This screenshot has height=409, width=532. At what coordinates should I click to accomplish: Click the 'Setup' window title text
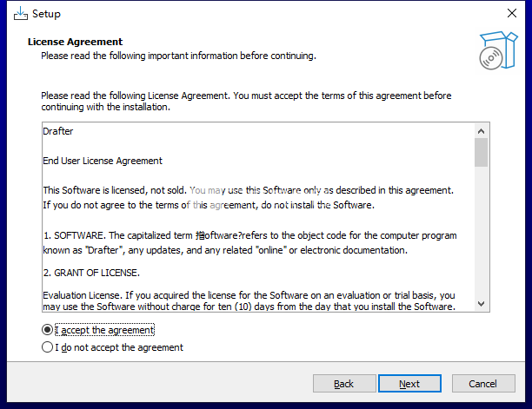point(46,14)
